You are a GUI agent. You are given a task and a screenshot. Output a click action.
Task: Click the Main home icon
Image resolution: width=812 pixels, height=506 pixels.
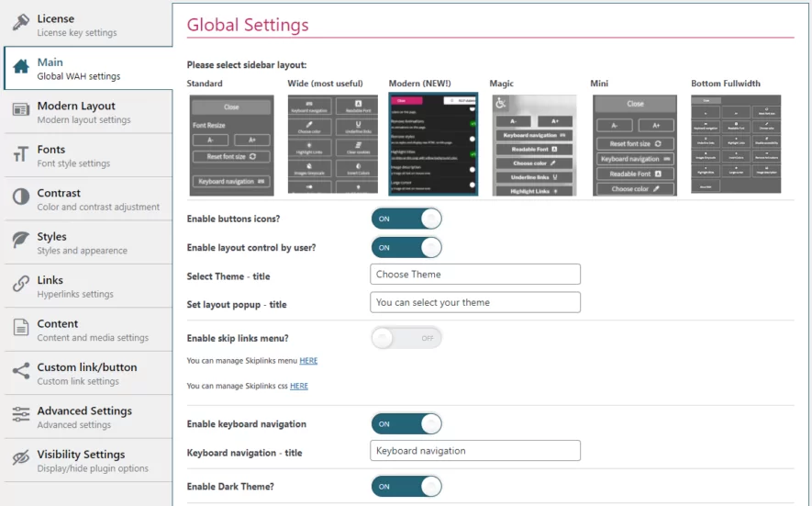21,66
